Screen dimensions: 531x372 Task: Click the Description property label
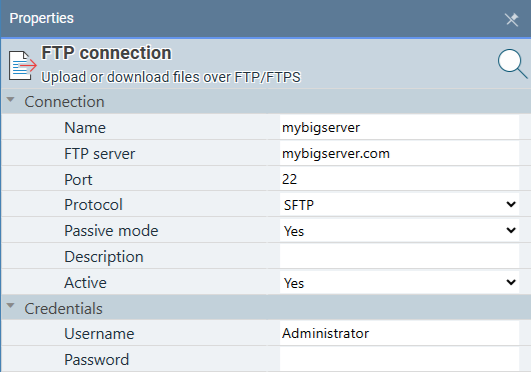(x=104, y=257)
